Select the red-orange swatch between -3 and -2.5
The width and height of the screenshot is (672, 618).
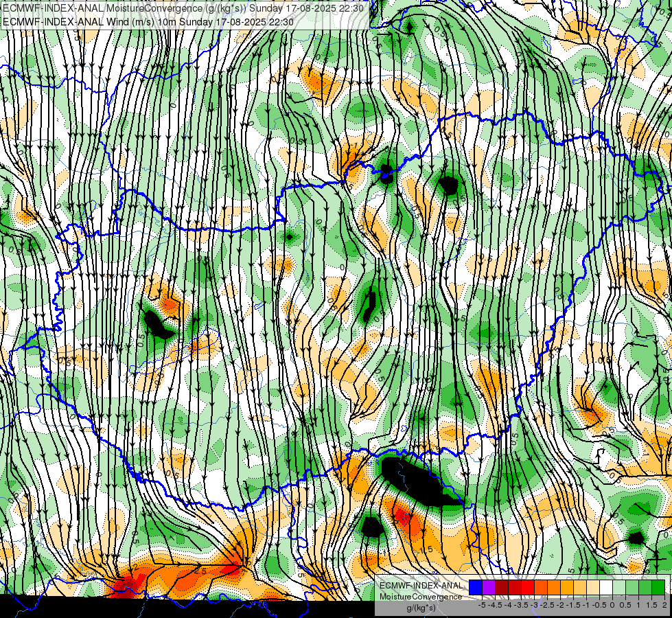[x=541, y=588]
